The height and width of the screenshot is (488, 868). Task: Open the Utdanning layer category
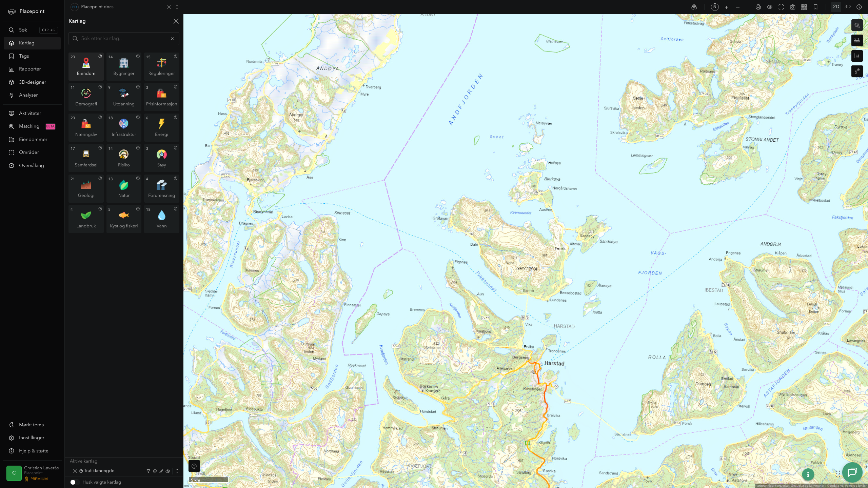tap(124, 97)
